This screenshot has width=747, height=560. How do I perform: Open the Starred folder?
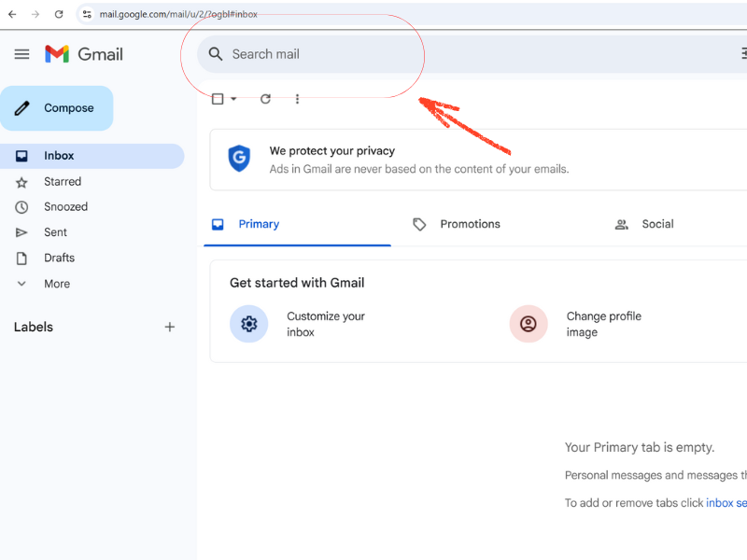pyautogui.click(x=63, y=182)
